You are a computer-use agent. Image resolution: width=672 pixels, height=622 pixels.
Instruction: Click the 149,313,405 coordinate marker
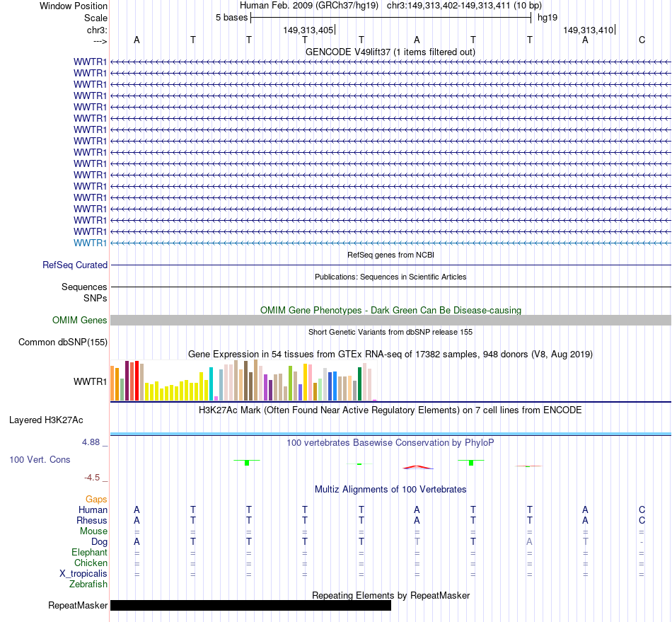click(x=308, y=30)
